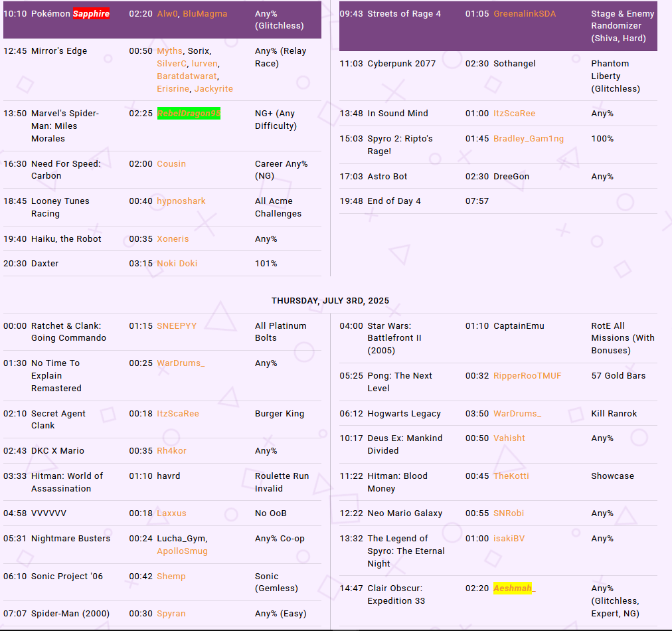Open SilverC runner profile

(x=171, y=64)
